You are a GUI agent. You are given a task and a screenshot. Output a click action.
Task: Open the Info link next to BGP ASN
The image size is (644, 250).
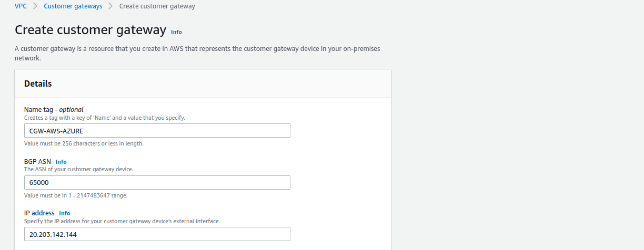pyautogui.click(x=61, y=162)
